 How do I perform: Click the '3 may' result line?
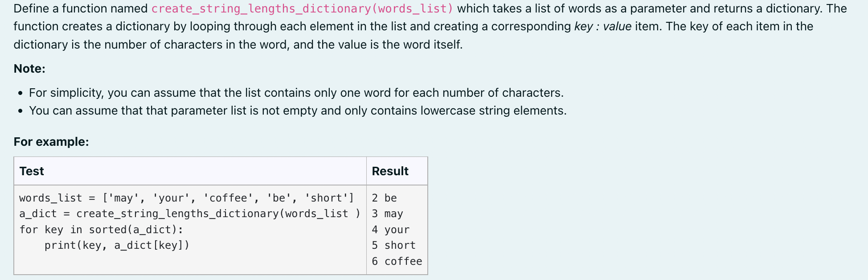[x=387, y=214]
